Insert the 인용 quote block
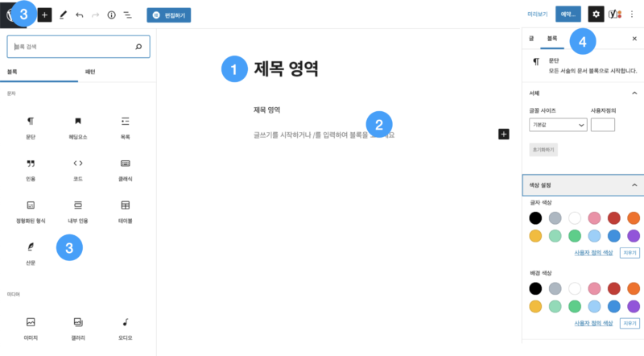 point(31,170)
